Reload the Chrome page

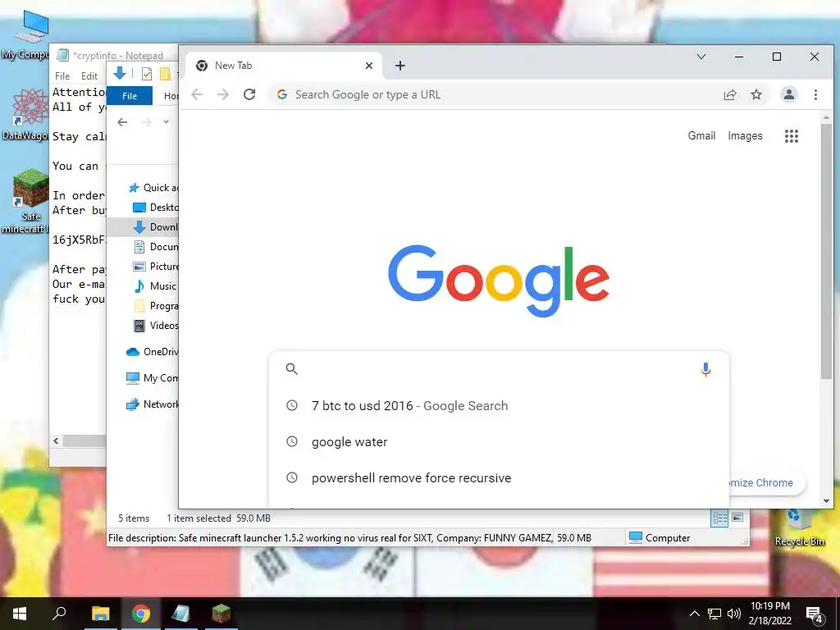249,95
